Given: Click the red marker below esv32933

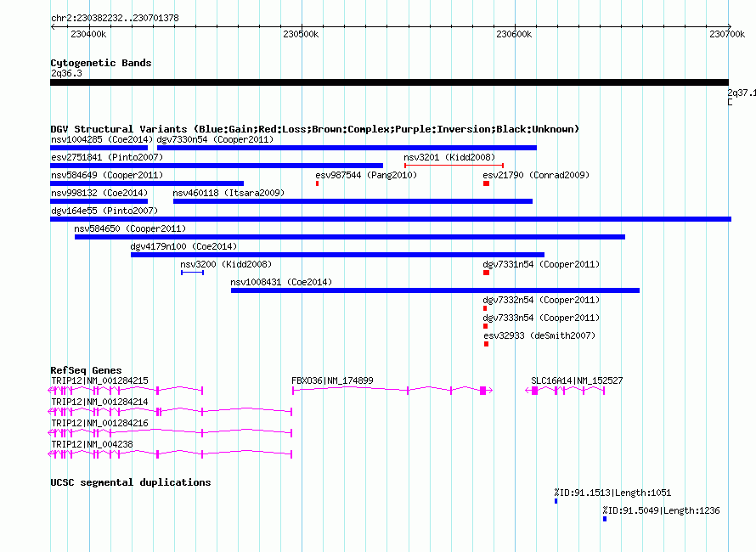Looking at the screenshot, I should [487, 344].
